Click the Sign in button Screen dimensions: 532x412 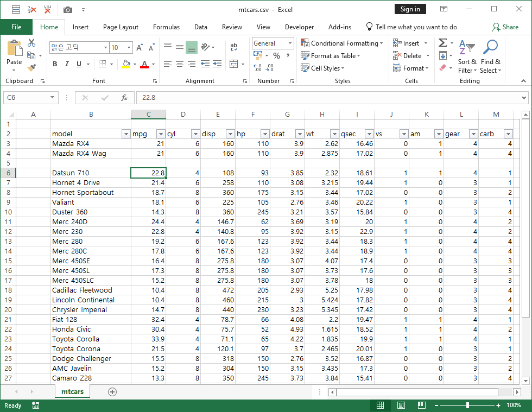point(410,9)
